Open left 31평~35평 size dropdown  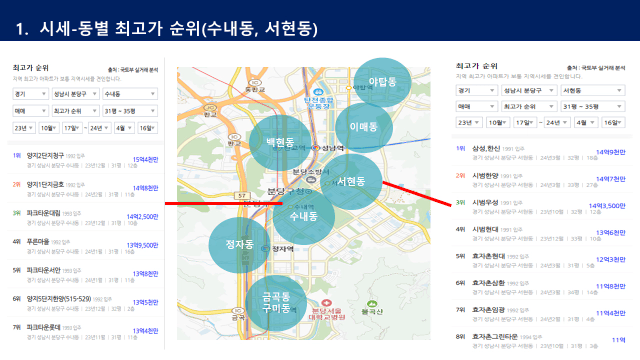130,111
